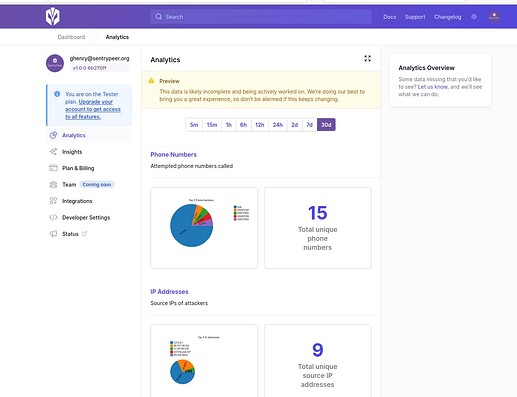Image resolution: width=517 pixels, height=397 pixels.
Task: Click Insights sparkle sidebar icon
Action: point(53,152)
